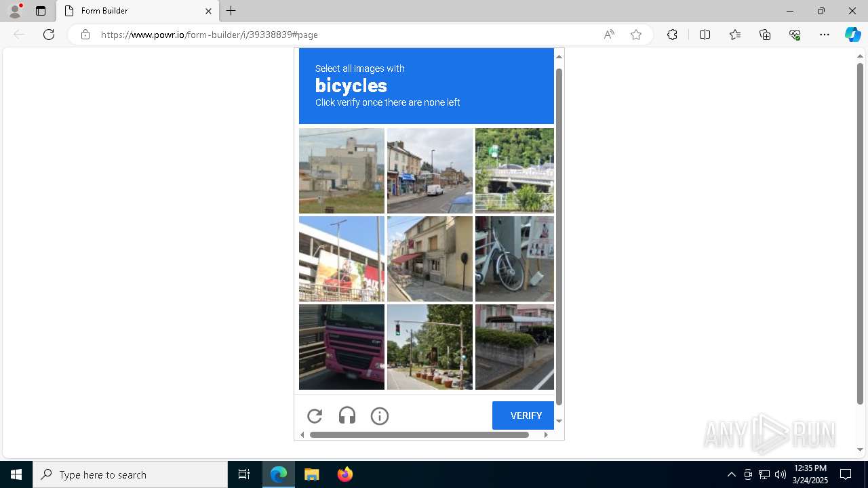
Task: Toggle Split screen view
Action: pos(705,35)
